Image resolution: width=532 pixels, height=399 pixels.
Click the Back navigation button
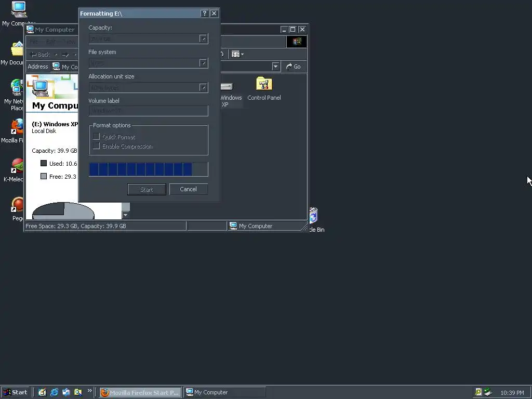40,54
